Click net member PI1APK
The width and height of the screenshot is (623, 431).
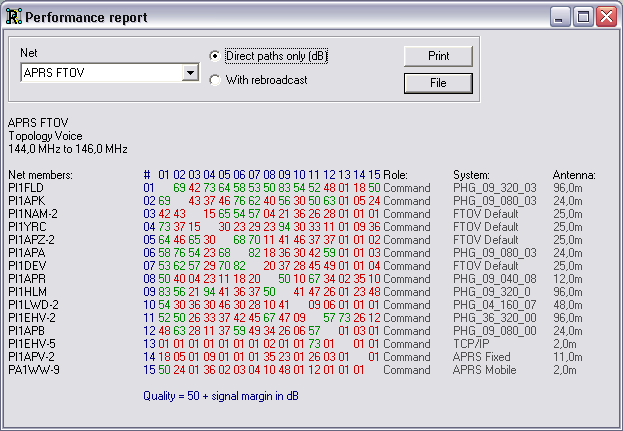[27, 201]
